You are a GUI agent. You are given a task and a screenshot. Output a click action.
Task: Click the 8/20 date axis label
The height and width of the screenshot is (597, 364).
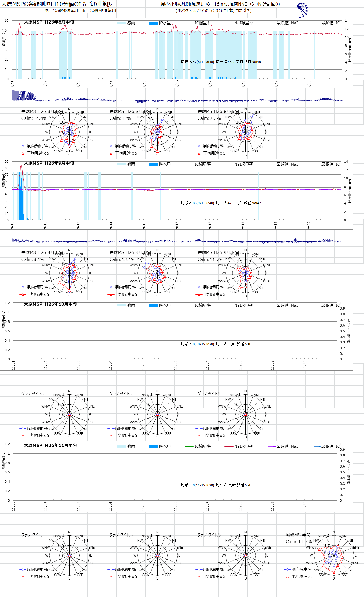(309, 84)
